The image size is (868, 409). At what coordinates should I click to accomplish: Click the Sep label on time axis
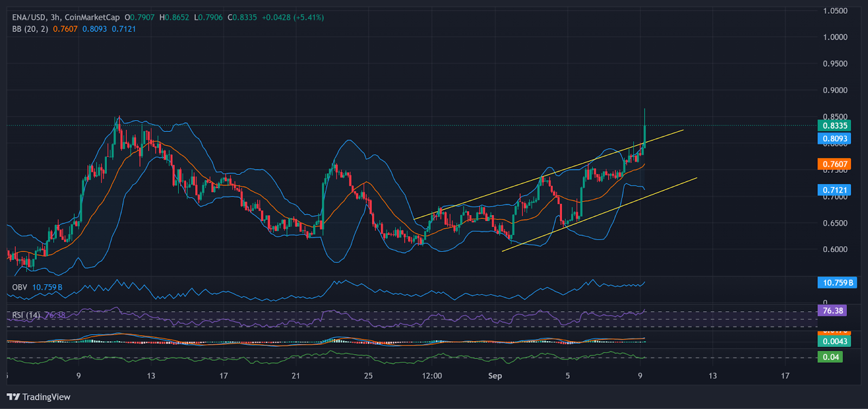[495, 376]
